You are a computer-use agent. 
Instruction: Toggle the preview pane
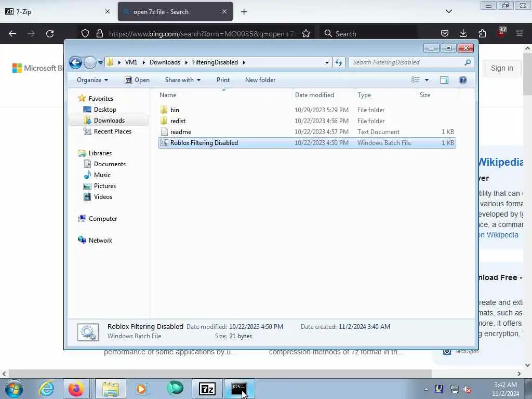[444, 80]
